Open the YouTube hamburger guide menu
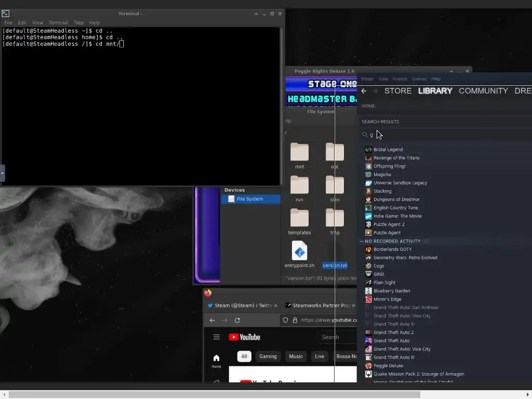 click(217, 337)
